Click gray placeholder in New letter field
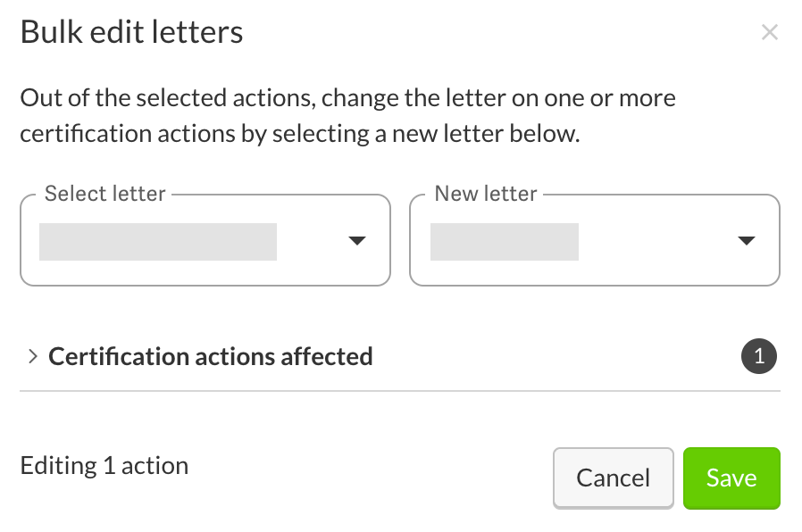This screenshot has height=532, width=802. click(504, 242)
